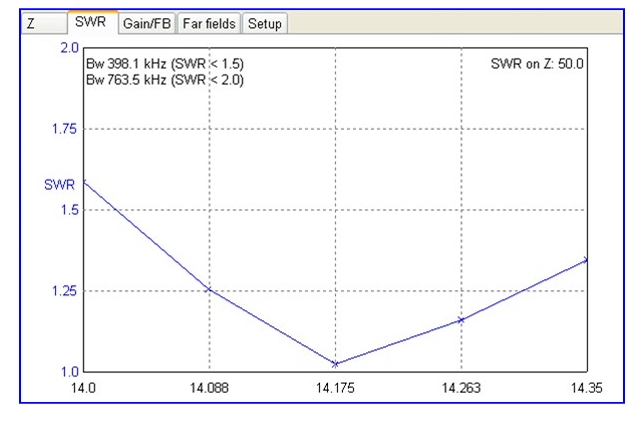Click the curve data point at 14.088
The height and width of the screenshot is (424, 642).
(209, 290)
